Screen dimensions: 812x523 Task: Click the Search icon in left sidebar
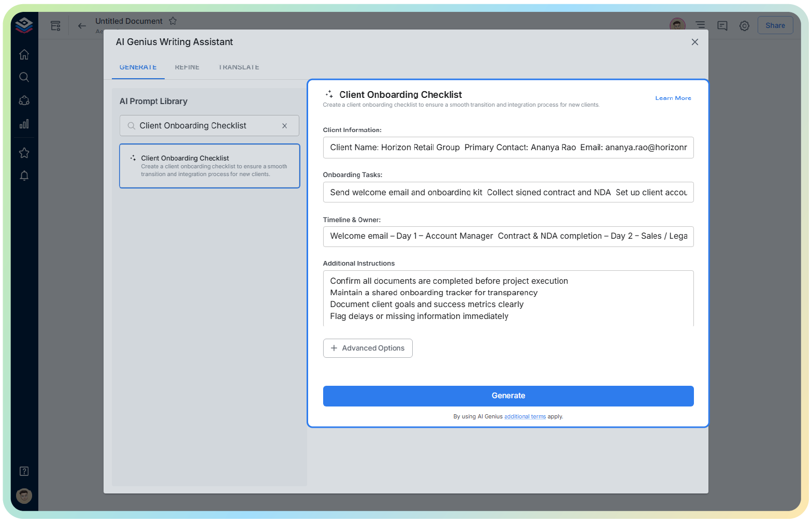click(24, 77)
